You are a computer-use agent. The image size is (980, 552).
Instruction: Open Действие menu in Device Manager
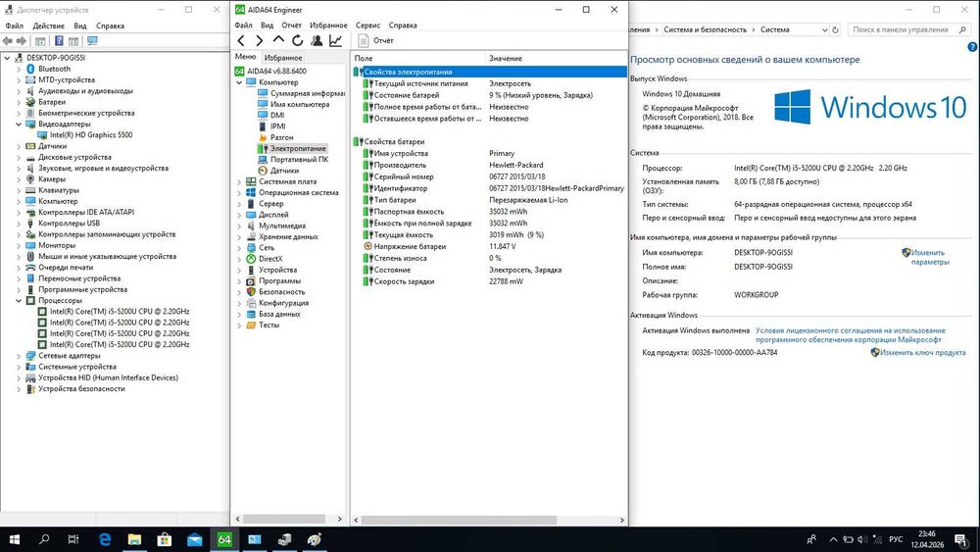[x=48, y=26]
